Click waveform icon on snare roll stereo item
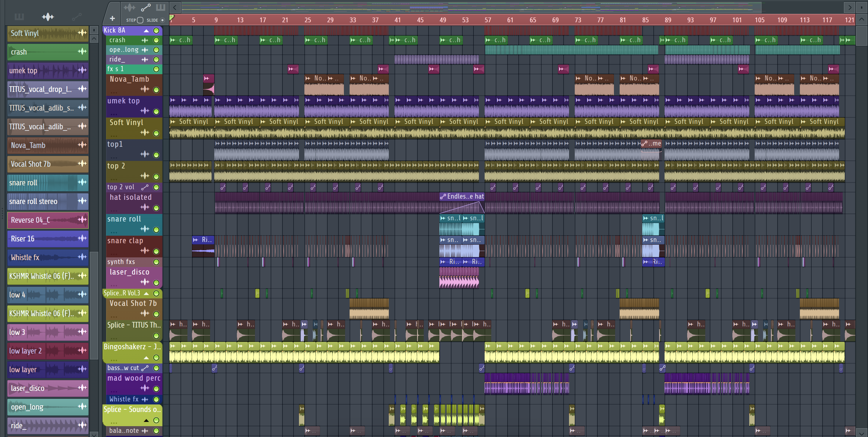 coord(82,201)
